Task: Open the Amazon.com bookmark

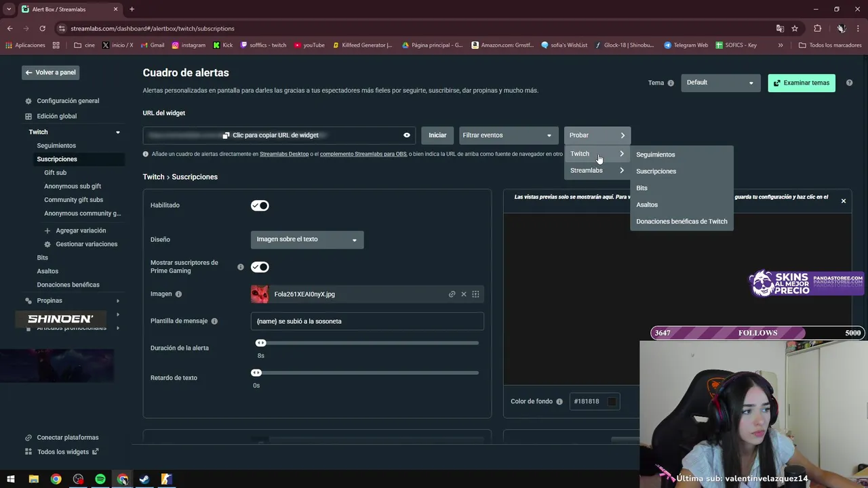Action: (x=502, y=45)
